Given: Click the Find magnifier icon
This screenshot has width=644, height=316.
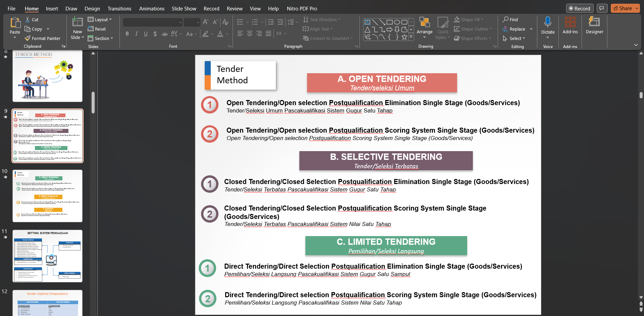Looking at the screenshot, I should point(505,19).
